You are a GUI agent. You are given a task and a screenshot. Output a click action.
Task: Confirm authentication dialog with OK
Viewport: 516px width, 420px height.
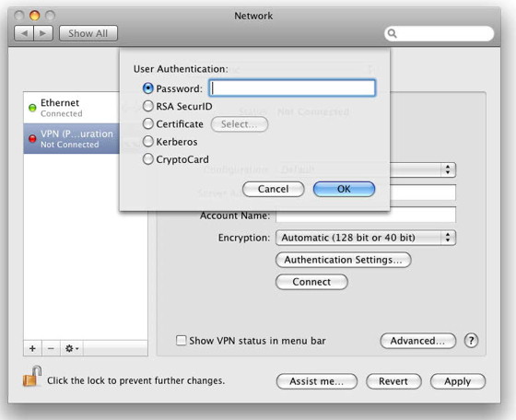pyautogui.click(x=344, y=189)
